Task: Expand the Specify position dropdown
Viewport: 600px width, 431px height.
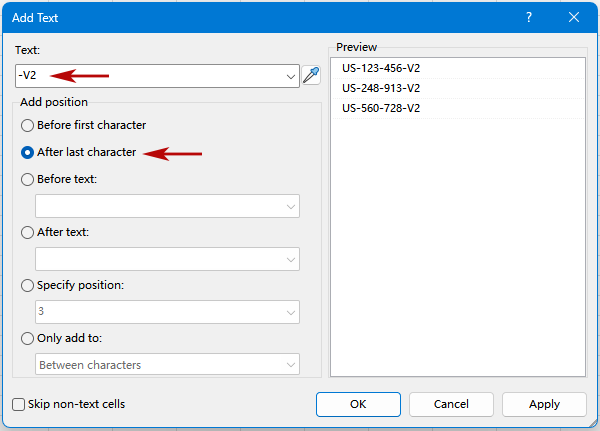Action: [291, 312]
